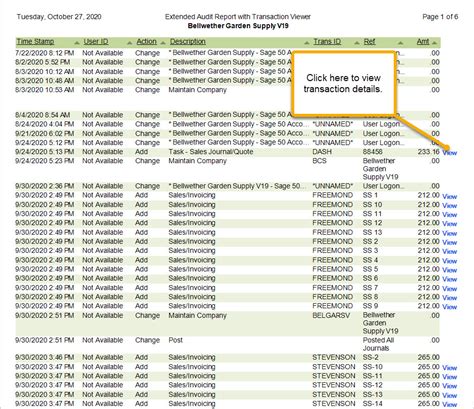Click the sort arrow beside User ID
This screenshot has height=409, width=474.
point(130,43)
